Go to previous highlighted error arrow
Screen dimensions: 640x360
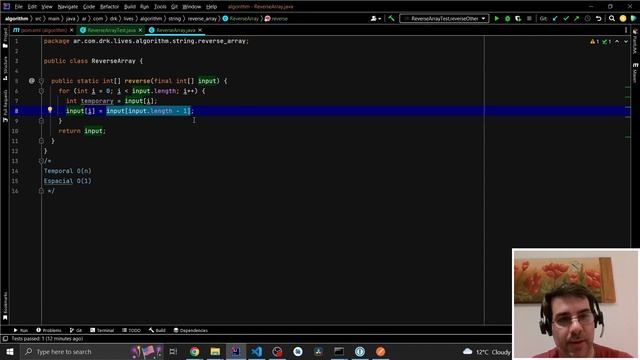coord(617,42)
